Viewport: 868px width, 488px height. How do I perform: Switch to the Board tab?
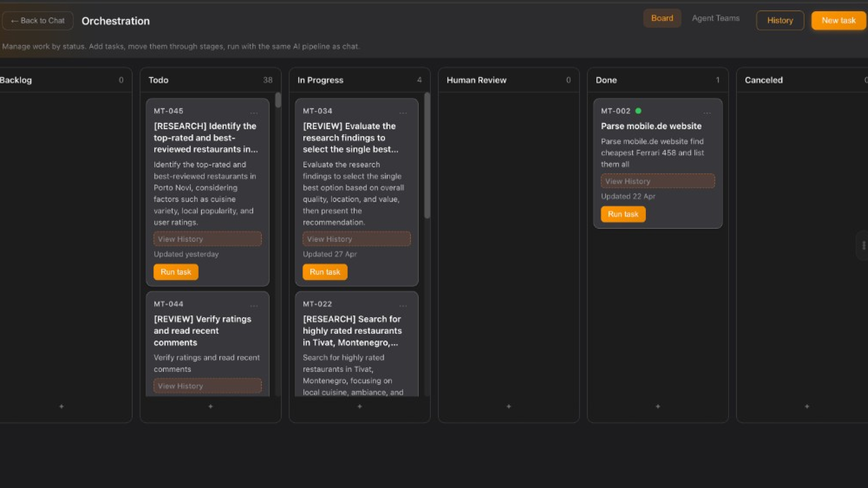click(662, 18)
